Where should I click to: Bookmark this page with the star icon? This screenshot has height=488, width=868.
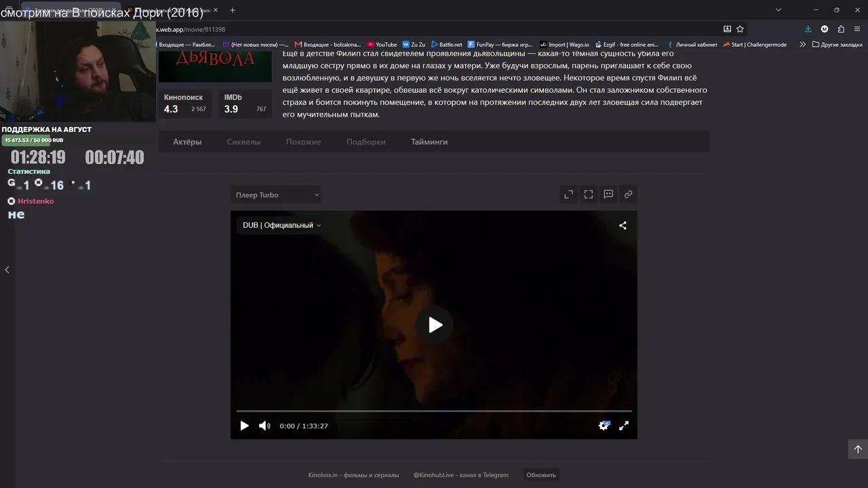[x=740, y=29]
